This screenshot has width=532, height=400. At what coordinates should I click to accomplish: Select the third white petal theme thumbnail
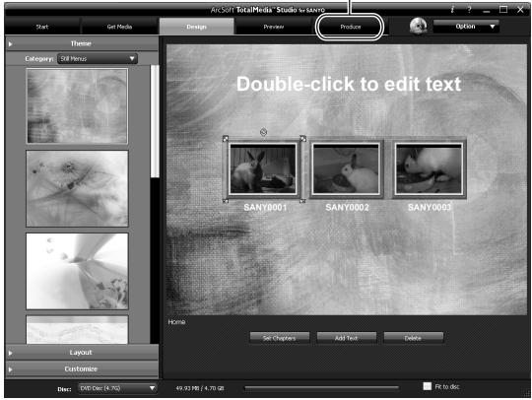77,271
